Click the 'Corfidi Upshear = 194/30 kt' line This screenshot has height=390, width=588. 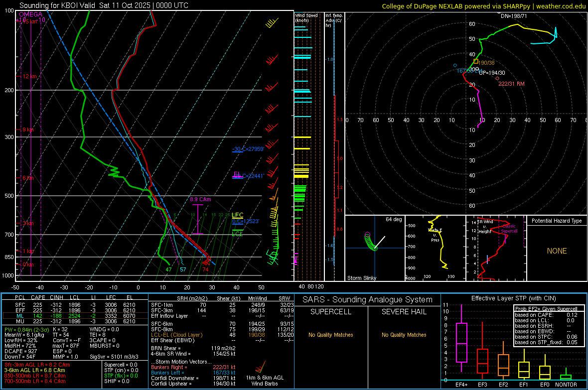[x=193, y=384]
